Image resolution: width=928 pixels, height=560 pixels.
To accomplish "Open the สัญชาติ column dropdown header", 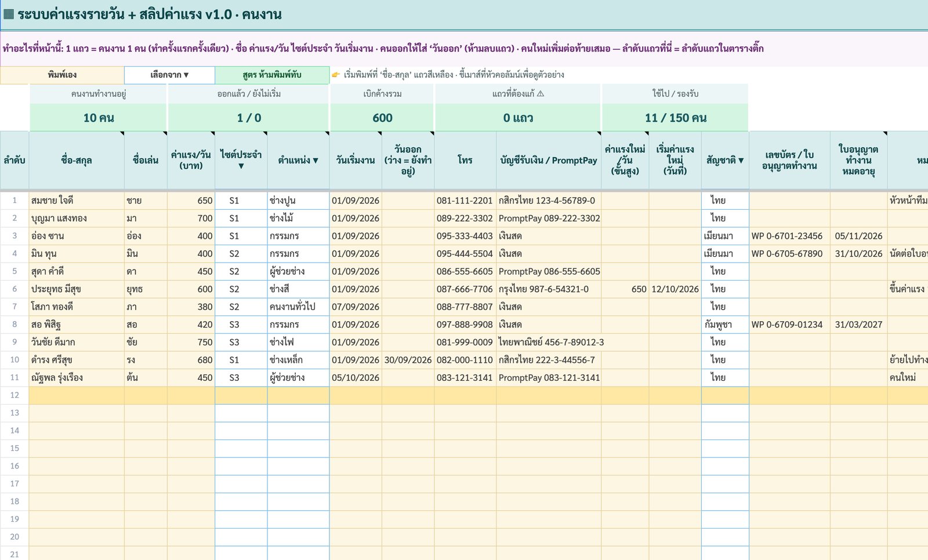I will point(725,160).
